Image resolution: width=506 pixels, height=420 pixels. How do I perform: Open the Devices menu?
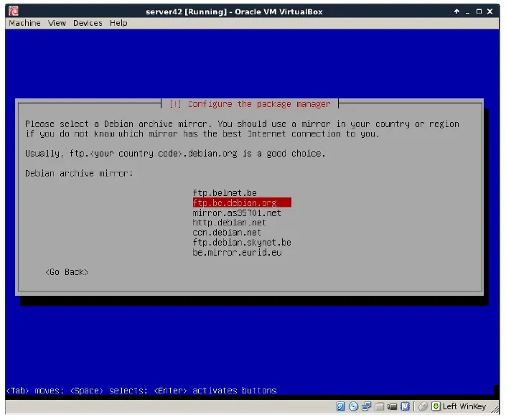click(x=88, y=23)
